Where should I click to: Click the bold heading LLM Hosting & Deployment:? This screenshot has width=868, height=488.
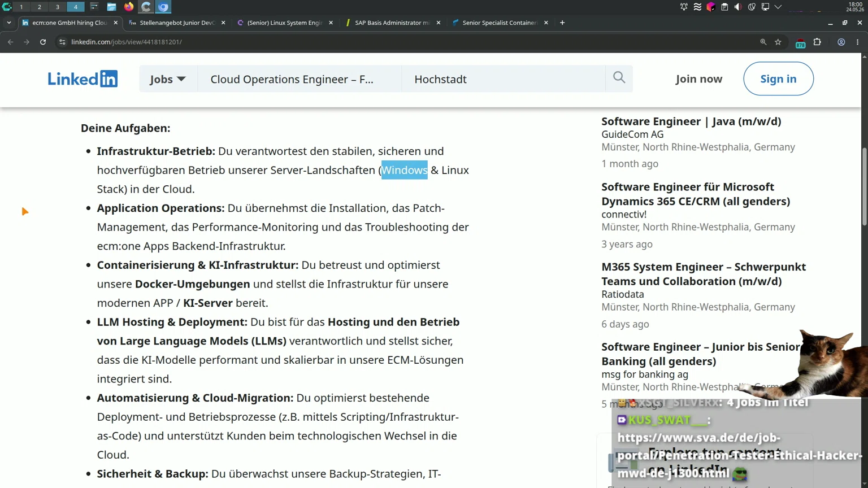[x=172, y=322]
